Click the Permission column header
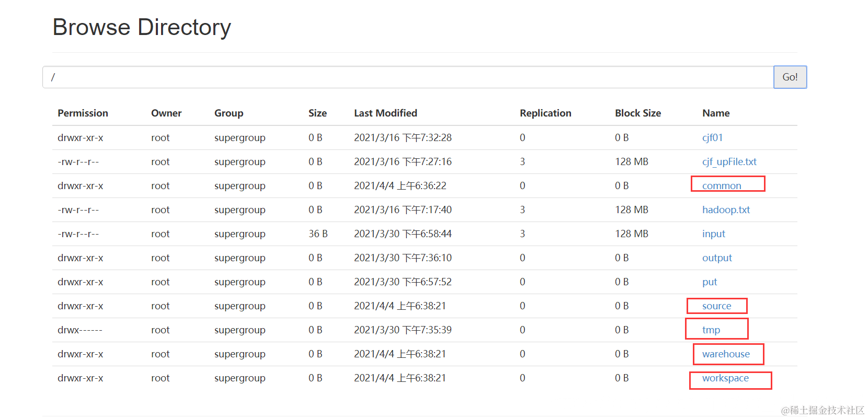The height and width of the screenshot is (419, 868). coord(83,113)
